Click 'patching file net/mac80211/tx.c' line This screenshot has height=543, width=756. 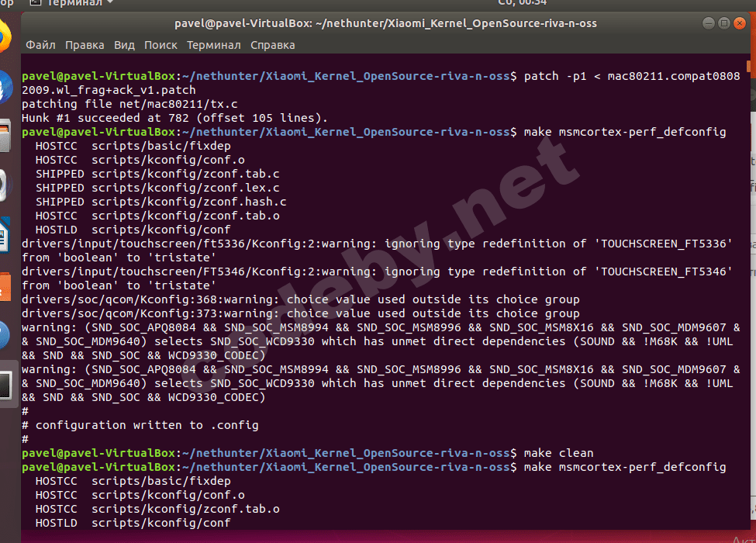(129, 104)
